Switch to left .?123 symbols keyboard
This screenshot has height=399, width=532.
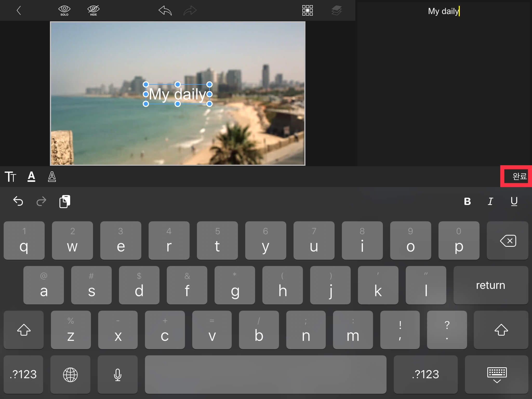point(23,375)
